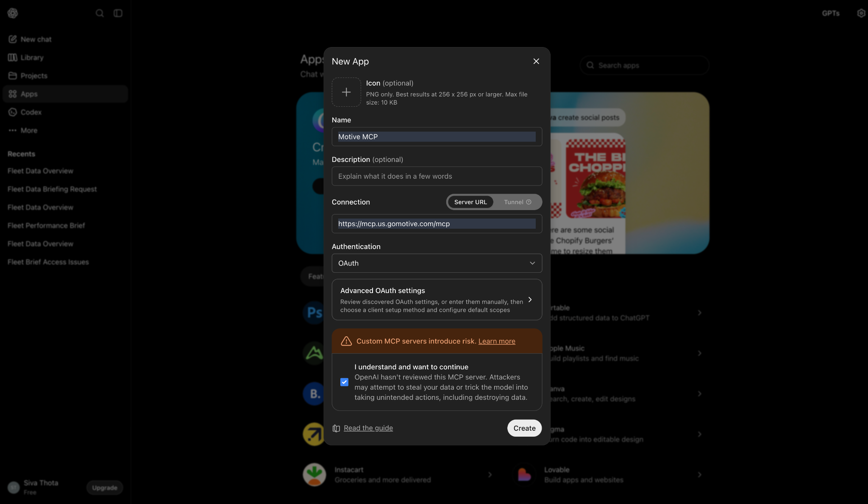Image resolution: width=868 pixels, height=504 pixels.
Task: Uncheck I understand and want to continue
Action: pyautogui.click(x=344, y=382)
